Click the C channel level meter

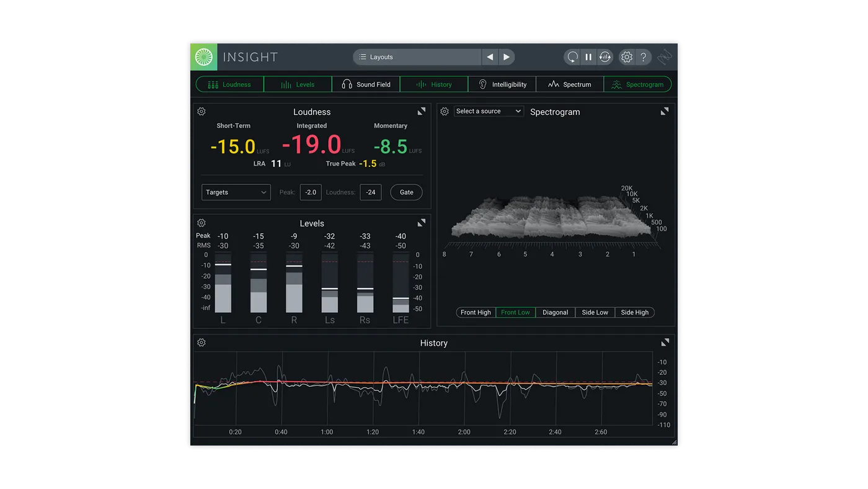pyautogui.click(x=259, y=283)
